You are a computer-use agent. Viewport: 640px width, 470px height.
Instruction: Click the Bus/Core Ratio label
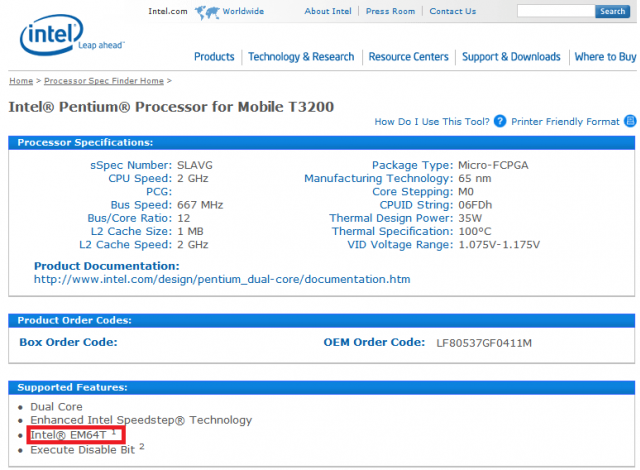point(130,218)
